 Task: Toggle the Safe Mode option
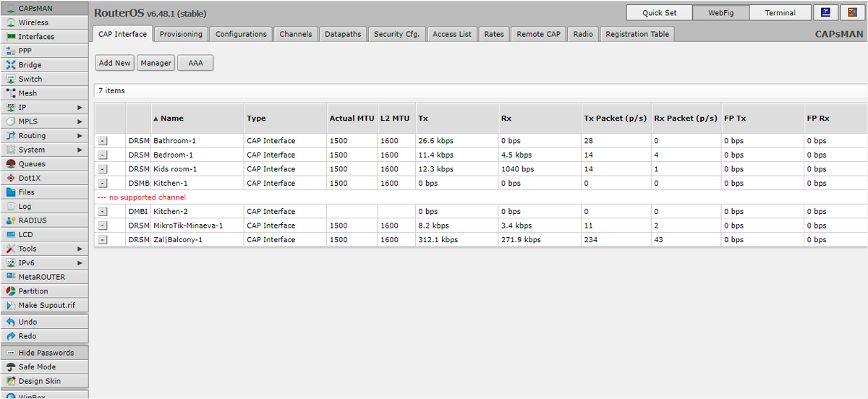pyautogui.click(x=45, y=367)
